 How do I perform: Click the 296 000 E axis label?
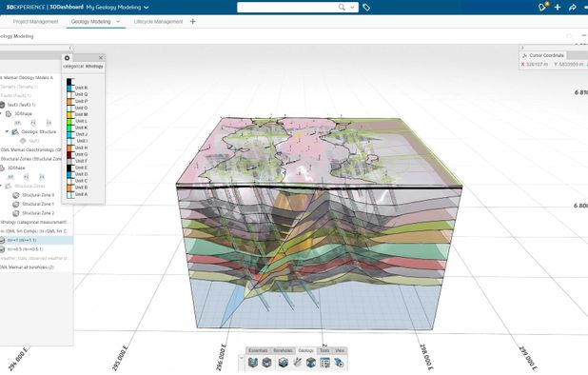click(222, 357)
